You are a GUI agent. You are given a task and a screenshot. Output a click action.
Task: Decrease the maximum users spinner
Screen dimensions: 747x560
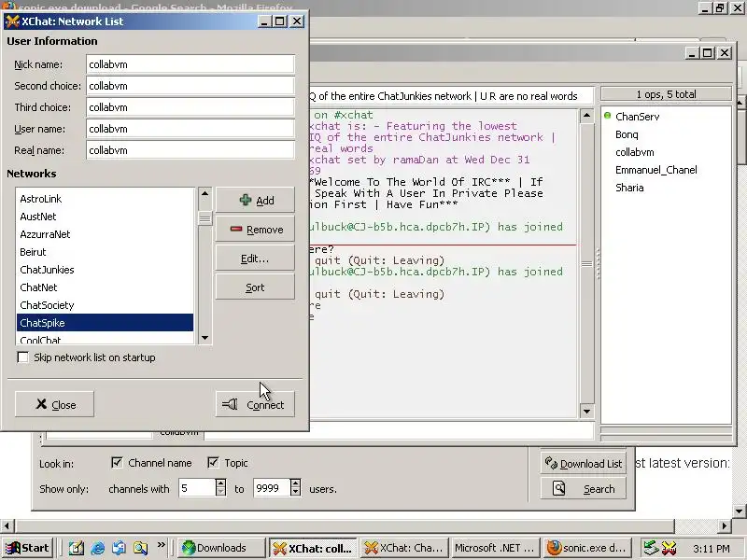coord(295,493)
